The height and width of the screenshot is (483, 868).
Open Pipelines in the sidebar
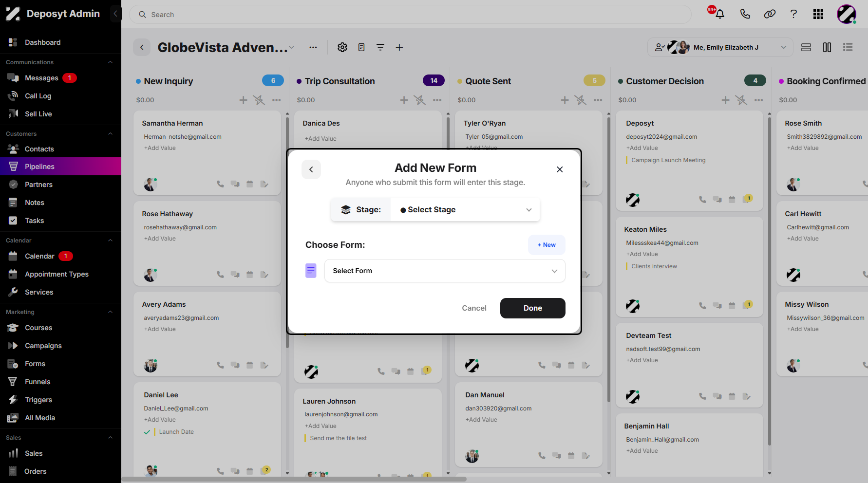click(x=60, y=167)
